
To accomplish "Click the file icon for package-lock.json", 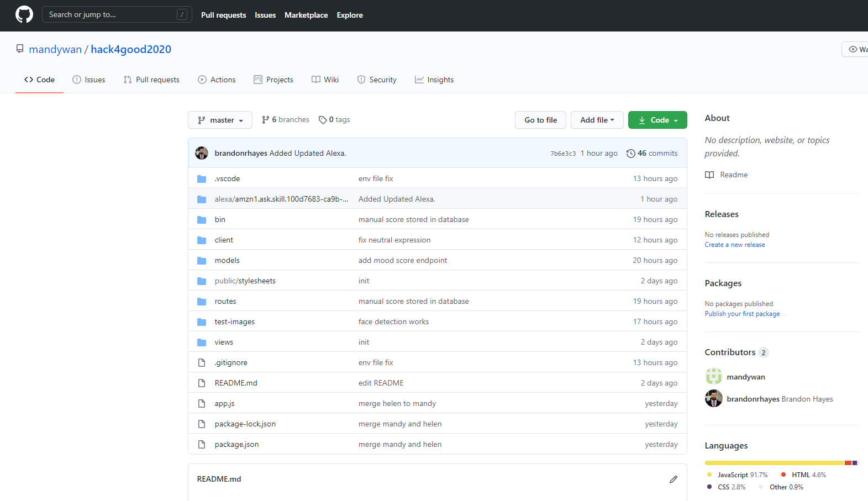I will coord(202,424).
